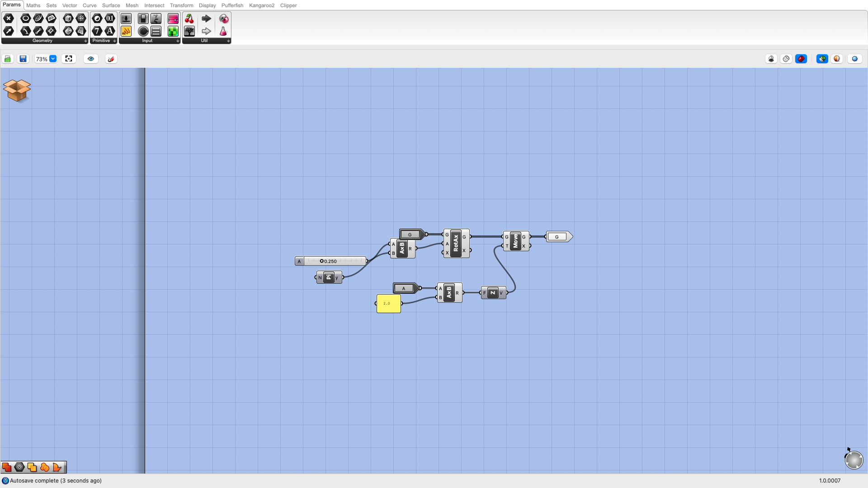Click the Gradient component icon
This screenshot has width=868, height=488.
point(173,19)
